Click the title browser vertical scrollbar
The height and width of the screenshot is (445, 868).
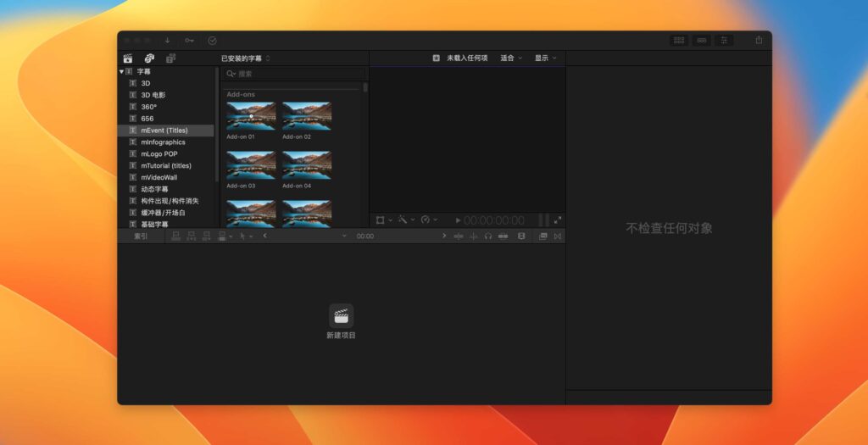(365, 87)
